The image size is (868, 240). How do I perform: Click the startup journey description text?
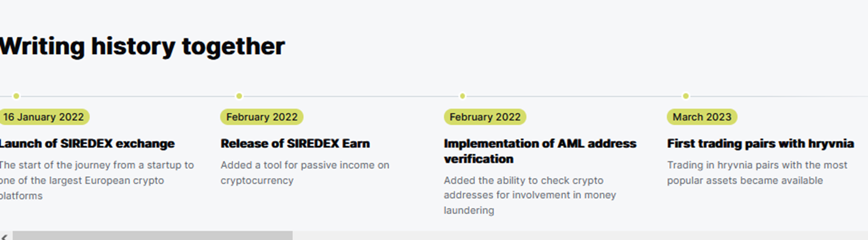pos(97,180)
